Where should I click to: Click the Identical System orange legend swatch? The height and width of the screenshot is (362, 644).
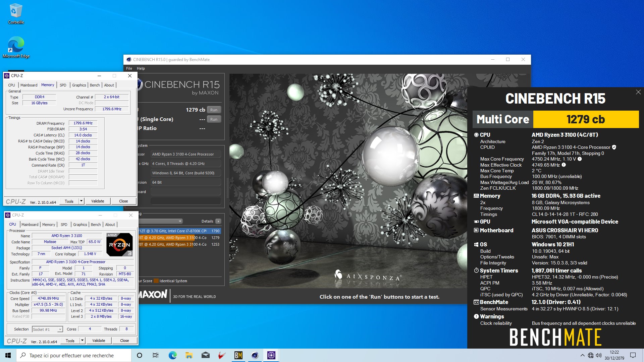click(156, 281)
